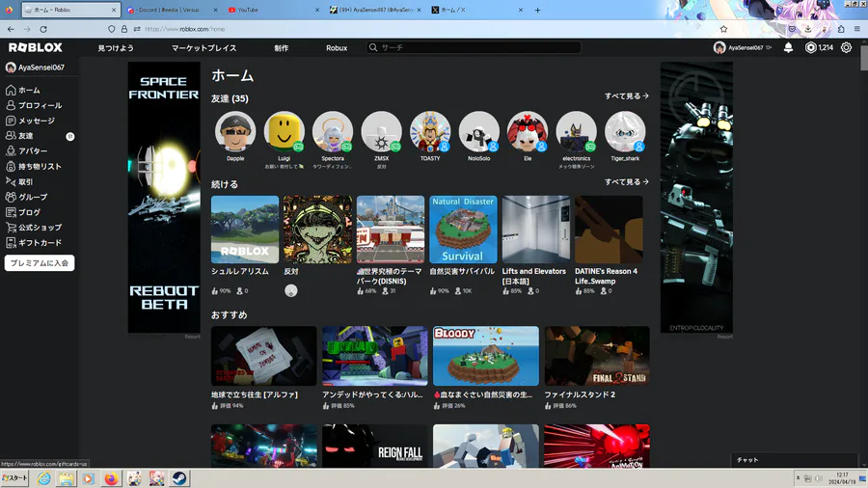The image size is (868, 488).
Task: Open the ファイナルスタンド 2 game card
Action: [x=597, y=367]
